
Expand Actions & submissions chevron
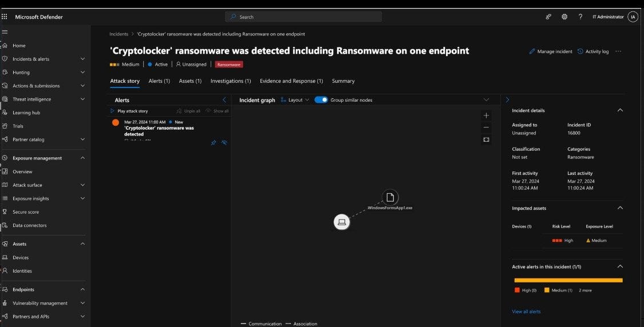tap(82, 86)
